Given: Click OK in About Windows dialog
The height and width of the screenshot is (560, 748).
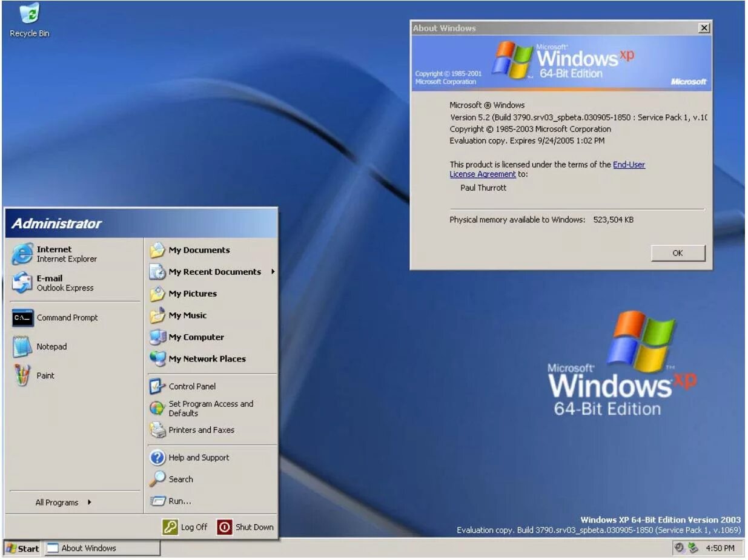Looking at the screenshot, I should (x=678, y=253).
